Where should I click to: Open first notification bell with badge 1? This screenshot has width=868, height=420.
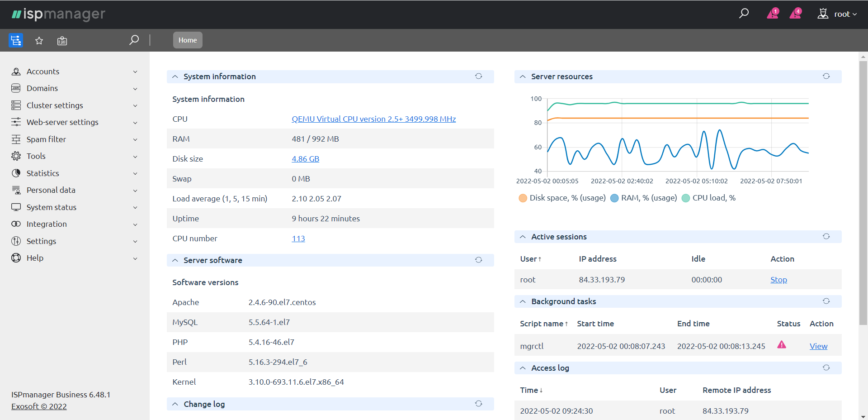pos(773,14)
